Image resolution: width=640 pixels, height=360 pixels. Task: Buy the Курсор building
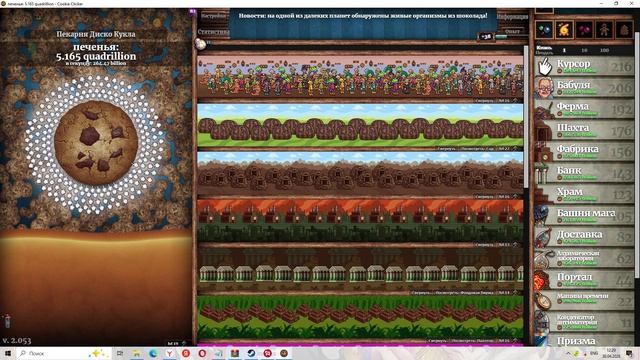pyautogui.click(x=584, y=66)
